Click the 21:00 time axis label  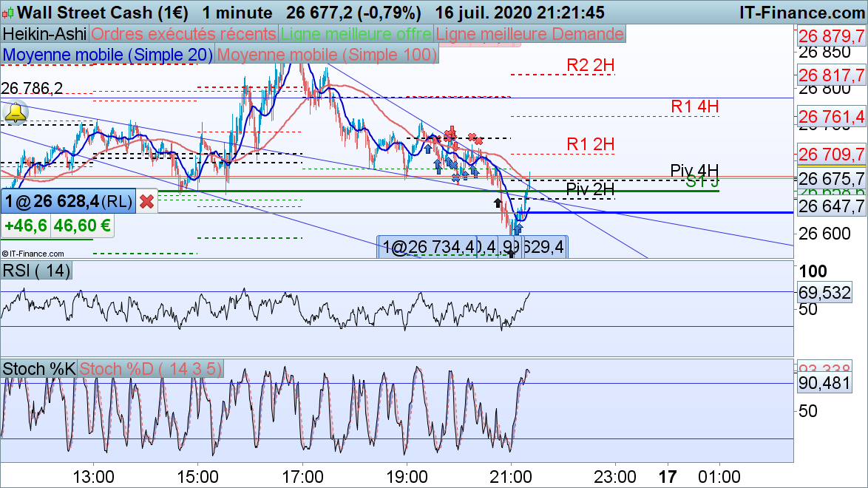click(511, 477)
